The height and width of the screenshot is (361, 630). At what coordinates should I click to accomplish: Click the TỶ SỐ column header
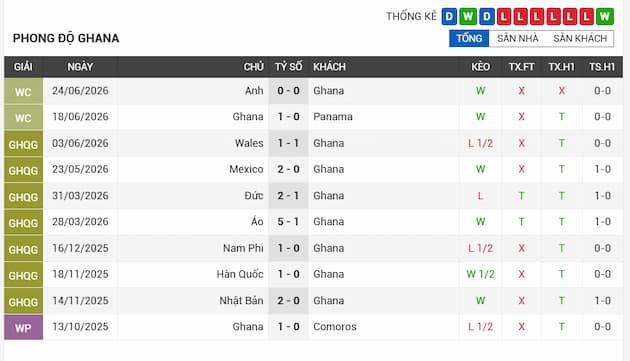pos(288,67)
